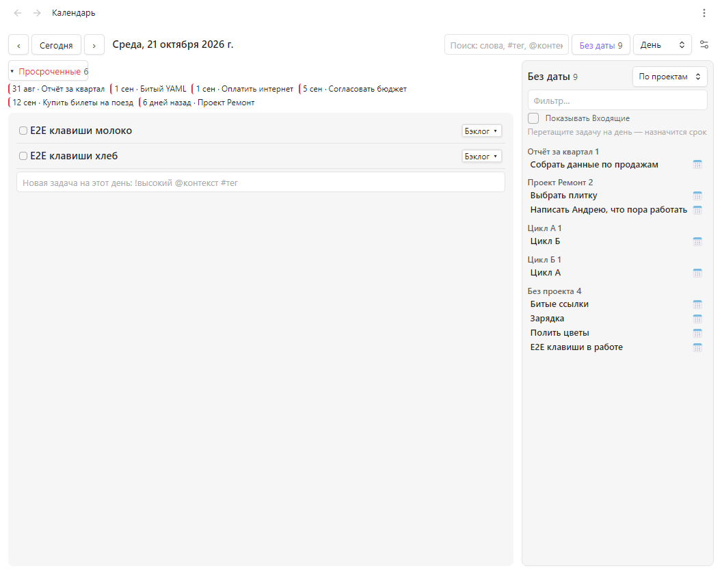The image size is (722, 588).
Task: Click the calendar icon beside Написать Андрею, что пора работать
Action: click(697, 210)
